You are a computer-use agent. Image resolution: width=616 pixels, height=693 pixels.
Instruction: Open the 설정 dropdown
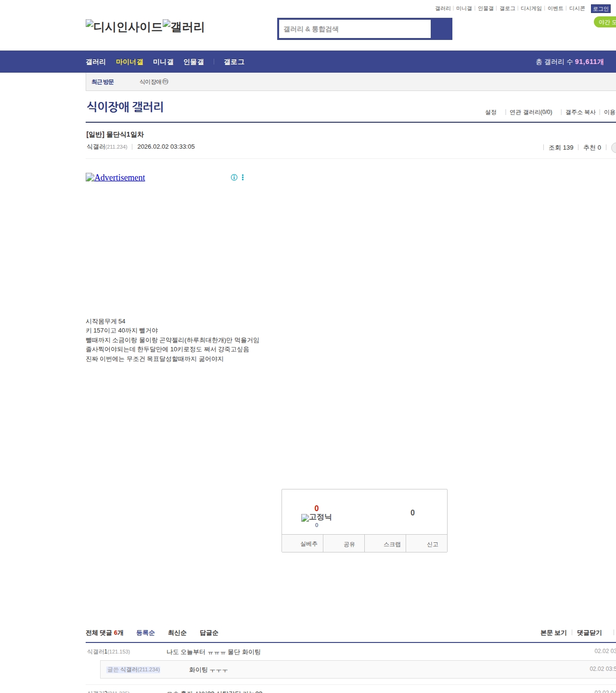pos(490,112)
